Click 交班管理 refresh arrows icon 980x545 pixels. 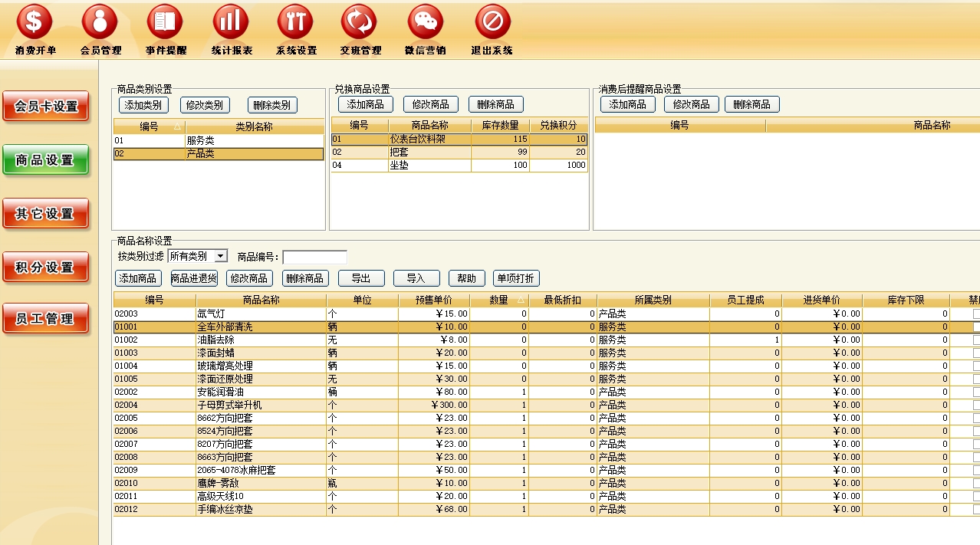360,22
